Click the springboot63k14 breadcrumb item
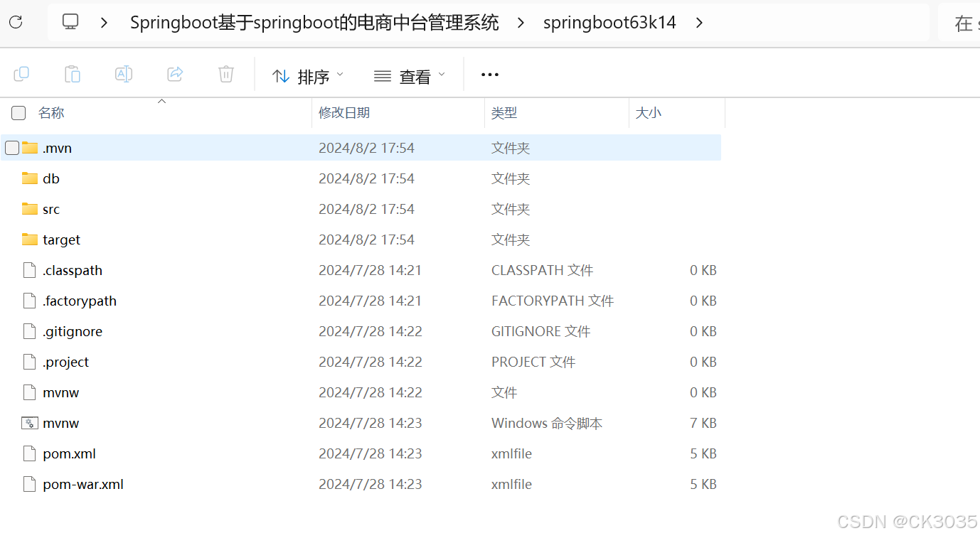Viewport: 980px width, 538px height. tap(609, 22)
